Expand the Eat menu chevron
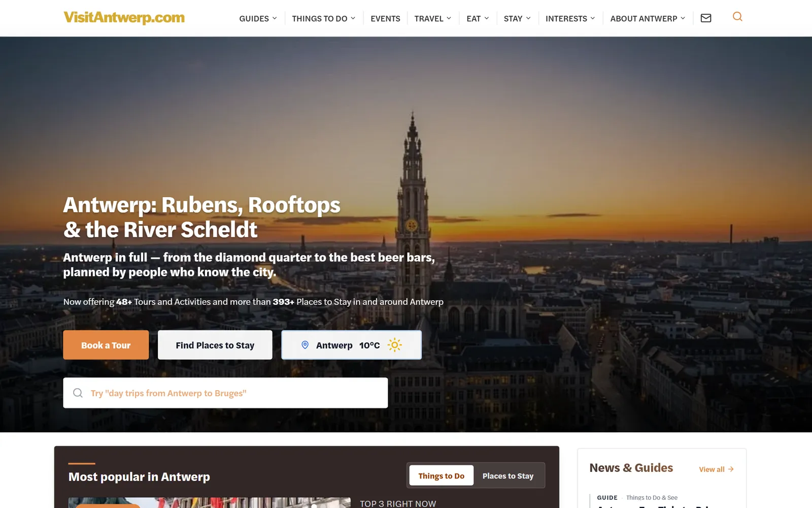The height and width of the screenshot is (508, 812). tap(487, 18)
